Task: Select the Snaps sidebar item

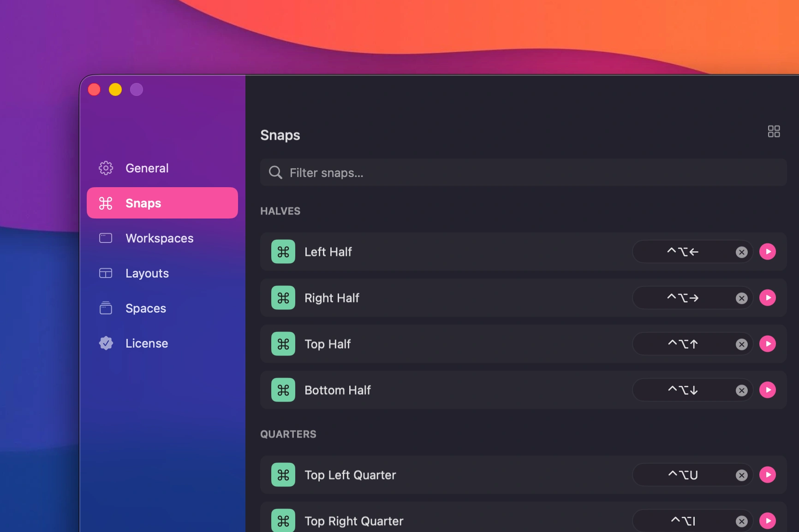Action: coord(162,203)
